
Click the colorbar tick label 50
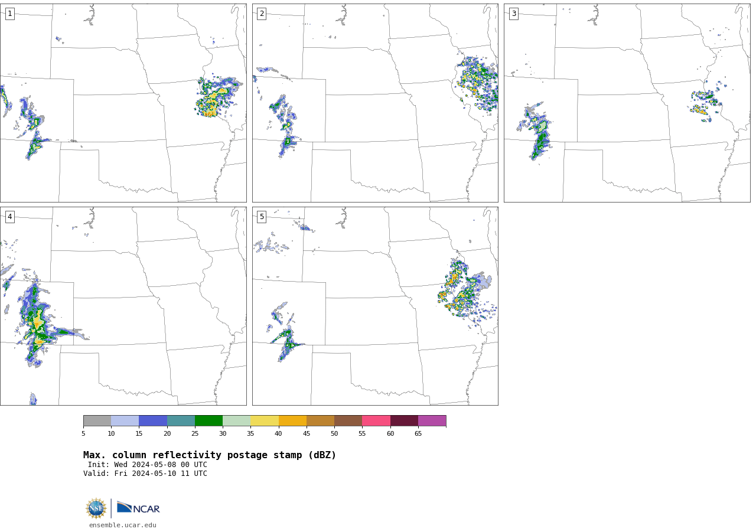tap(334, 434)
